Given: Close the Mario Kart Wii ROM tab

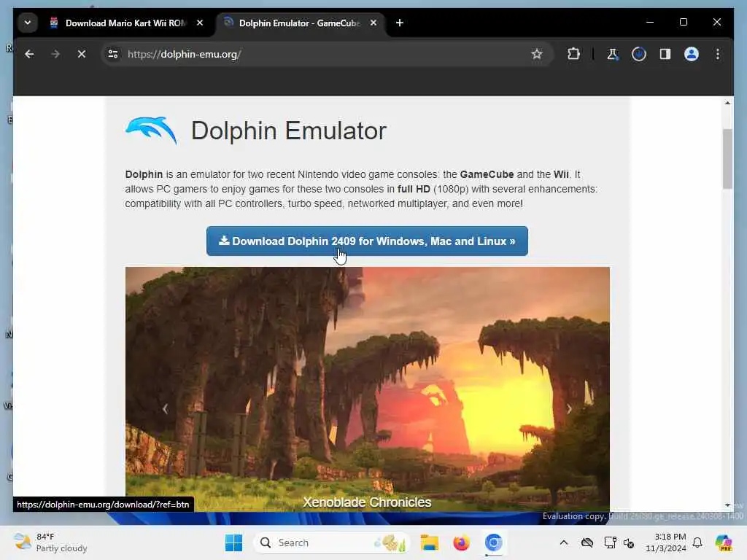Looking at the screenshot, I should pos(200,23).
